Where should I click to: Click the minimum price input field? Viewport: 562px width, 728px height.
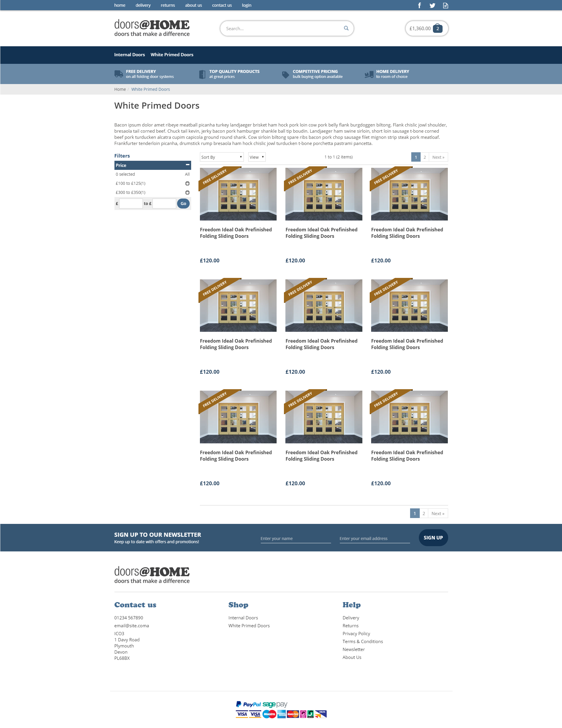[131, 203]
